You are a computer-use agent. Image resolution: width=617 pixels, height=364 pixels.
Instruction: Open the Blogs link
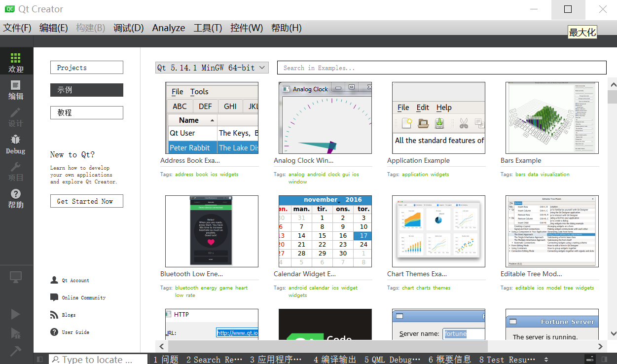tap(69, 315)
